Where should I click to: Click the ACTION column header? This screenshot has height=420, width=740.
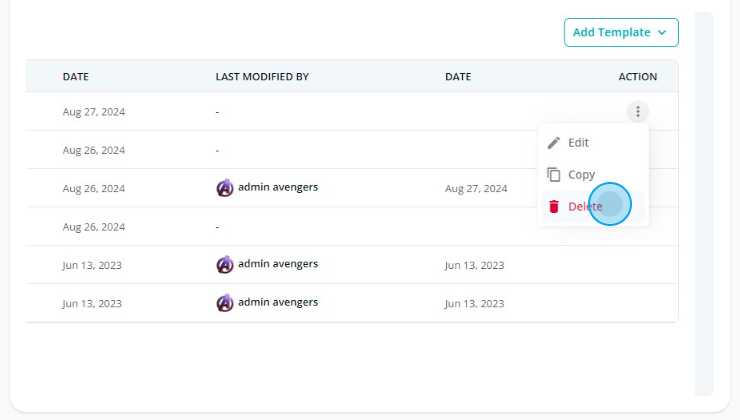(637, 77)
